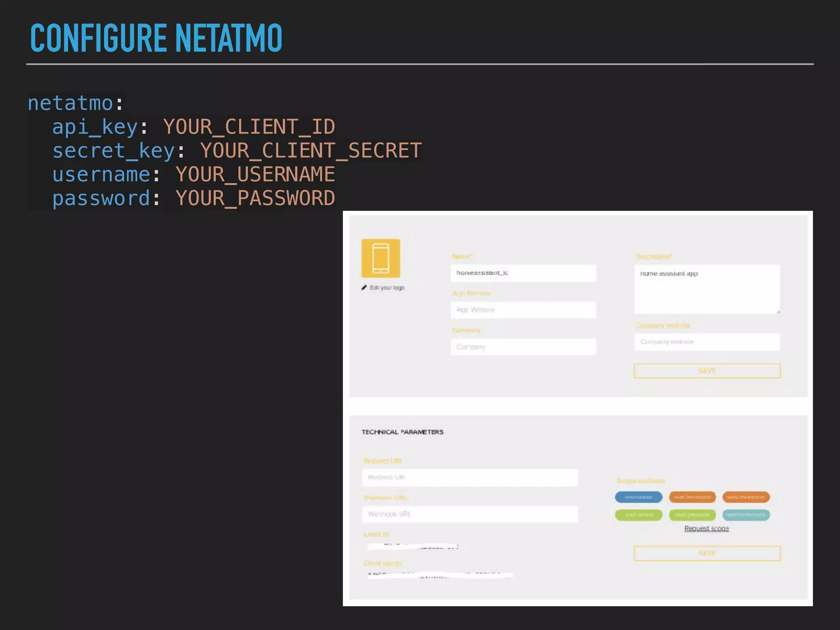This screenshot has height=630, width=840.
Task: Toggle the orange read thermostat scope
Action: 692,497
